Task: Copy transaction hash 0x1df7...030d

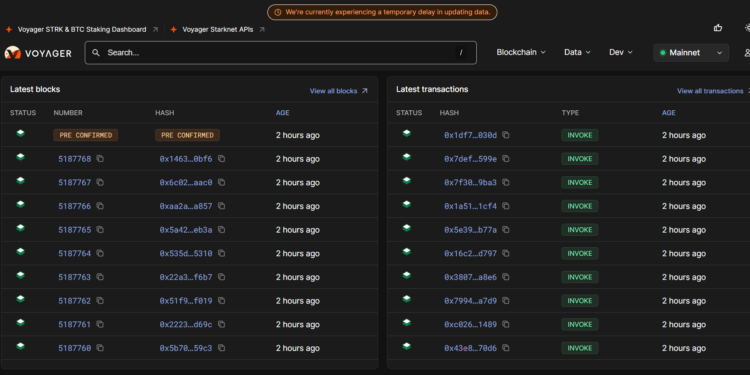Action: coord(506,135)
